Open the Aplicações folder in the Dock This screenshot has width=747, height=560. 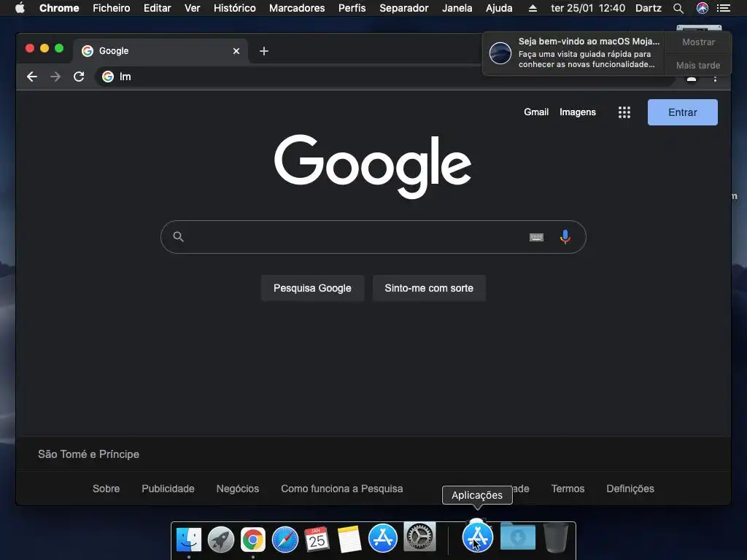[x=477, y=537]
